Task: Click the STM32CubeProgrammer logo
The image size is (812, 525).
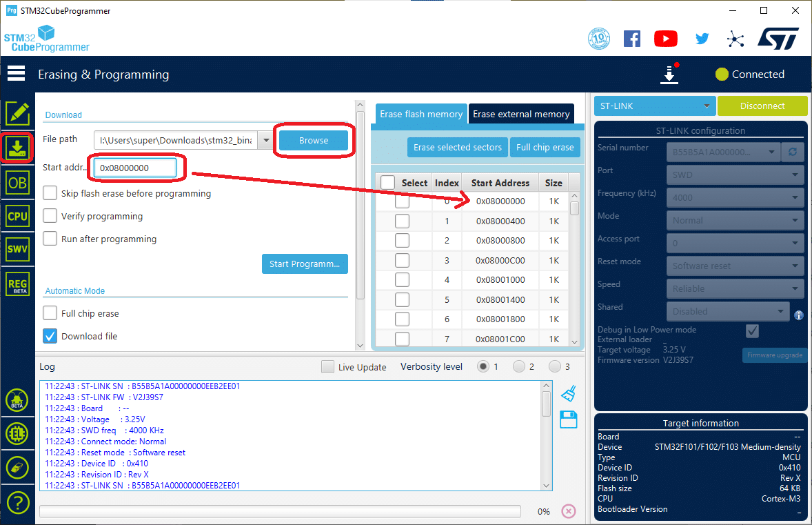Action: (47, 39)
